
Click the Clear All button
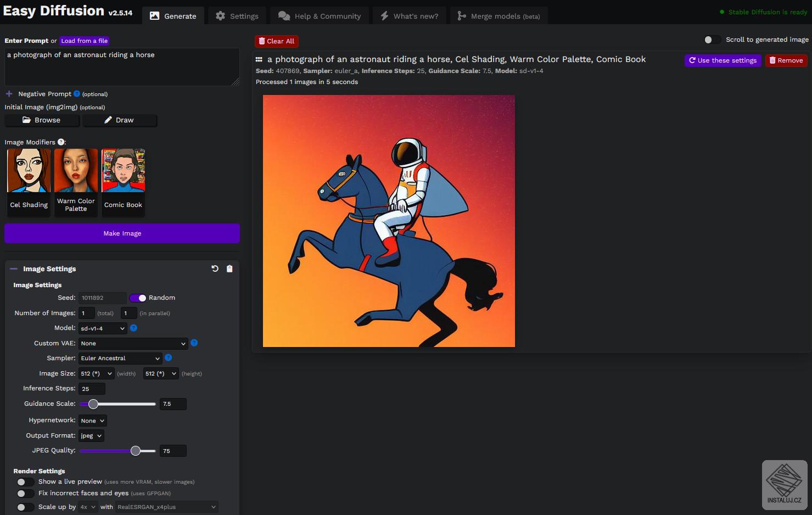tap(277, 41)
